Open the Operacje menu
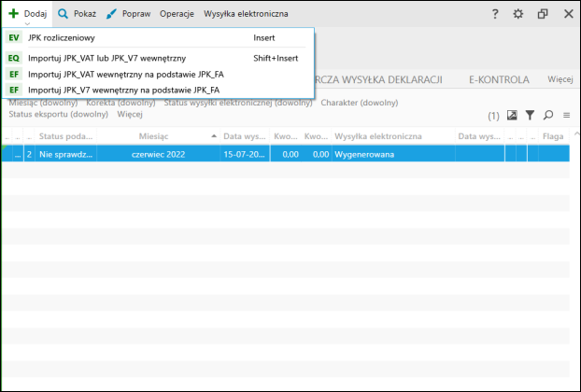 pos(177,14)
